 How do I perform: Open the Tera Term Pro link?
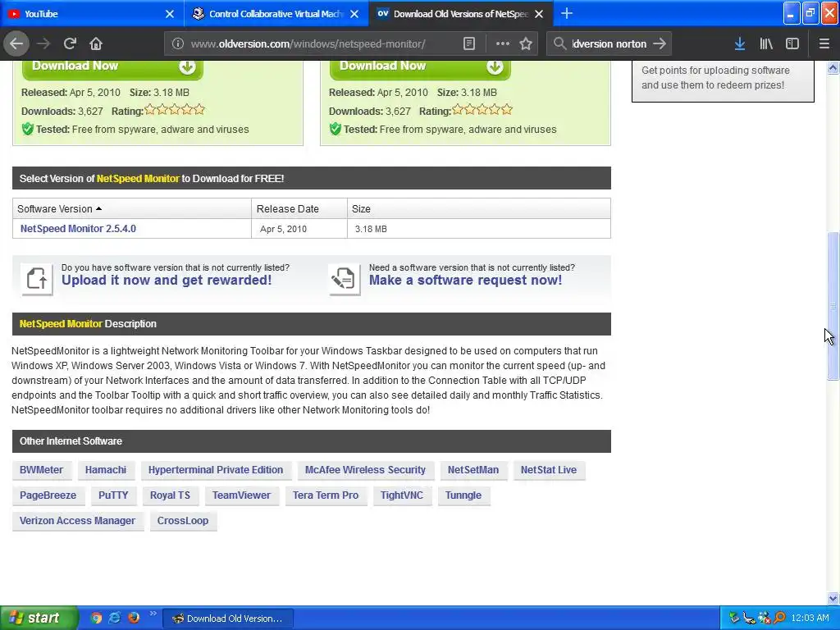(325, 495)
